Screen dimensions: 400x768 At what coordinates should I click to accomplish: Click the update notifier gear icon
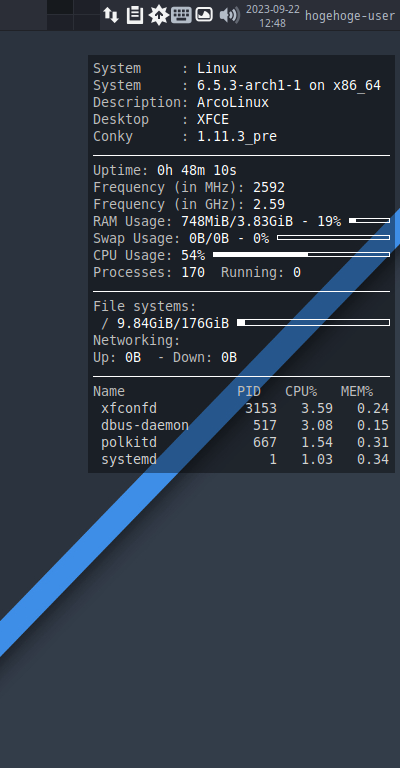point(158,15)
